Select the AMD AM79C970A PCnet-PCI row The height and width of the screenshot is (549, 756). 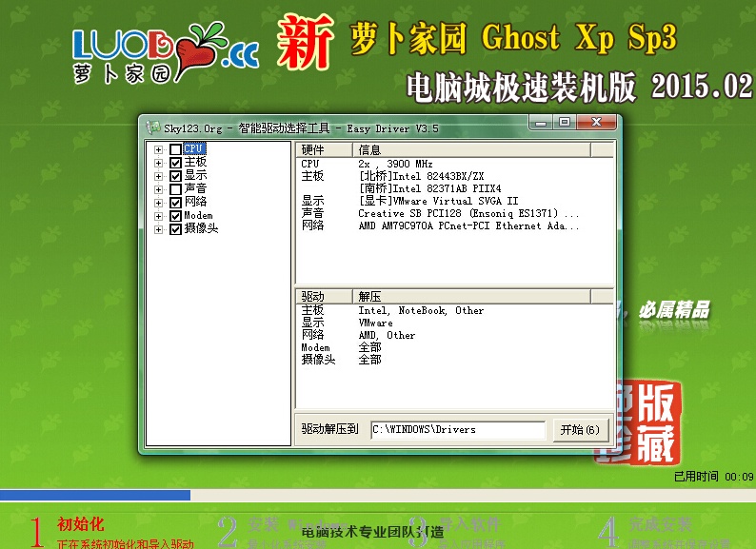[x=454, y=225]
